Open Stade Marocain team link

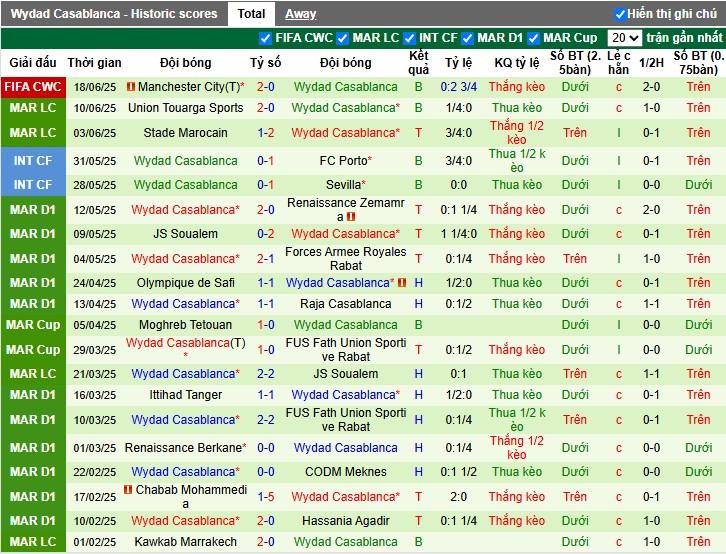pos(186,133)
